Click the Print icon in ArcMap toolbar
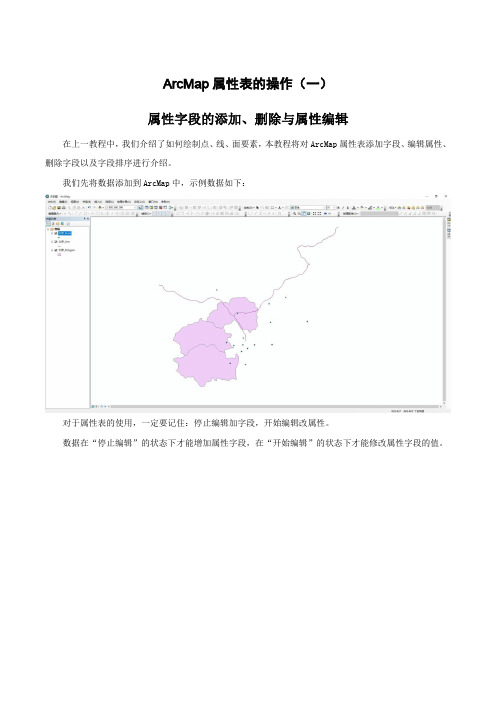The width and height of the screenshot is (496, 702). (63, 208)
